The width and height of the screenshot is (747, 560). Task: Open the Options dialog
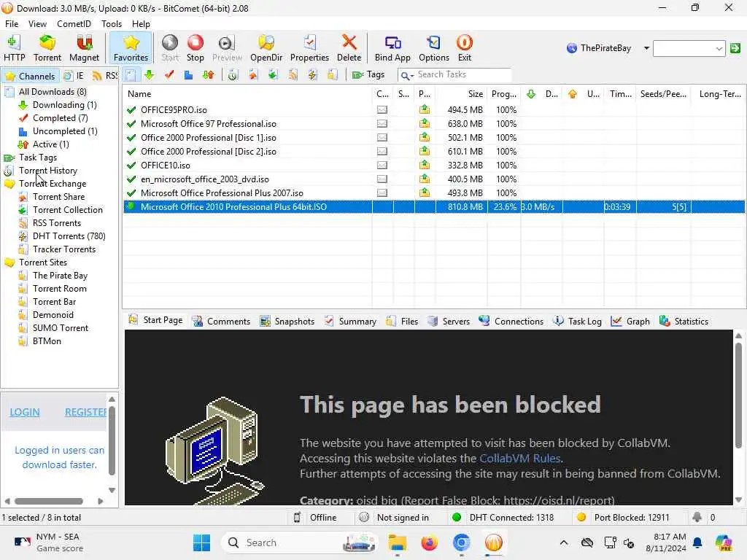click(433, 48)
